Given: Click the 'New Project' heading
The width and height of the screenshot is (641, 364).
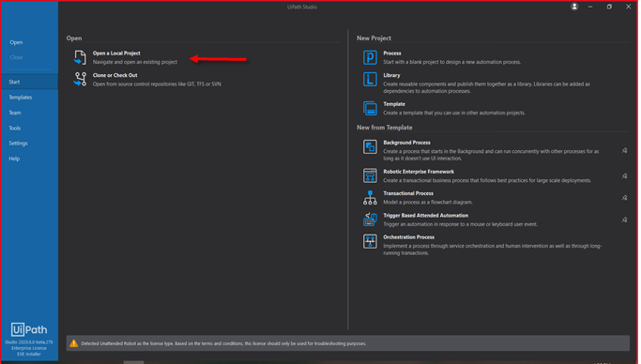Looking at the screenshot, I should click(374, 38).
